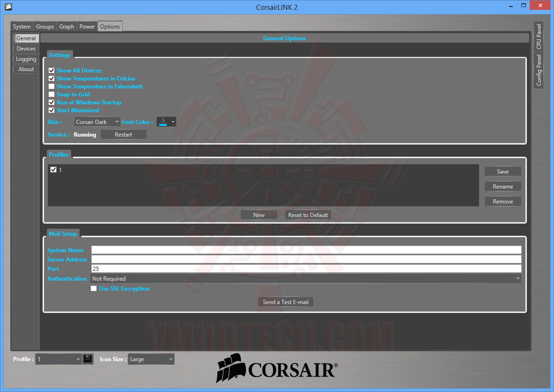
Task: Click the Font Color swatch with letter A
Action: [x=163, y=122]
